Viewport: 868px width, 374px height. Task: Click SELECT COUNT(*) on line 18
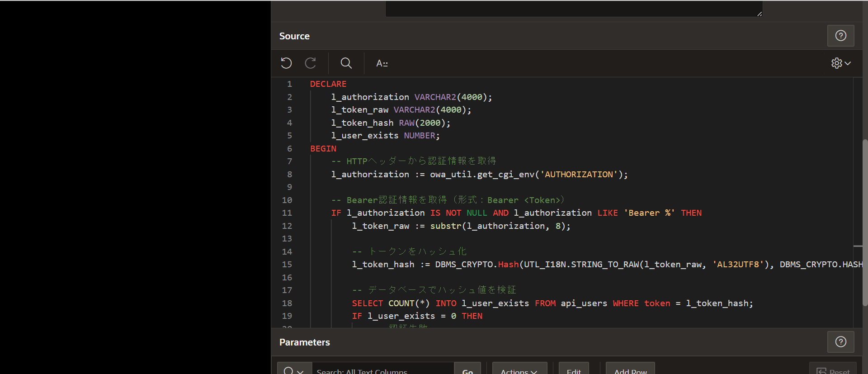point(391,303)
